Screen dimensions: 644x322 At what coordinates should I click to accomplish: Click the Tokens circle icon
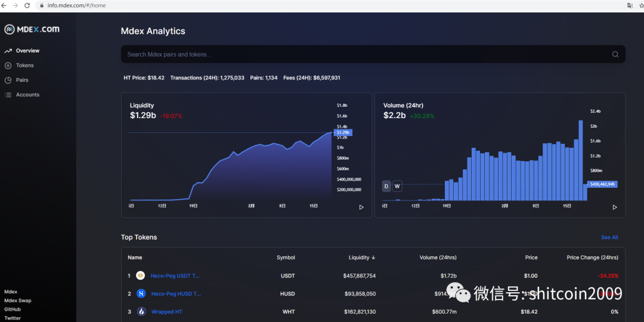pos(8,66)
